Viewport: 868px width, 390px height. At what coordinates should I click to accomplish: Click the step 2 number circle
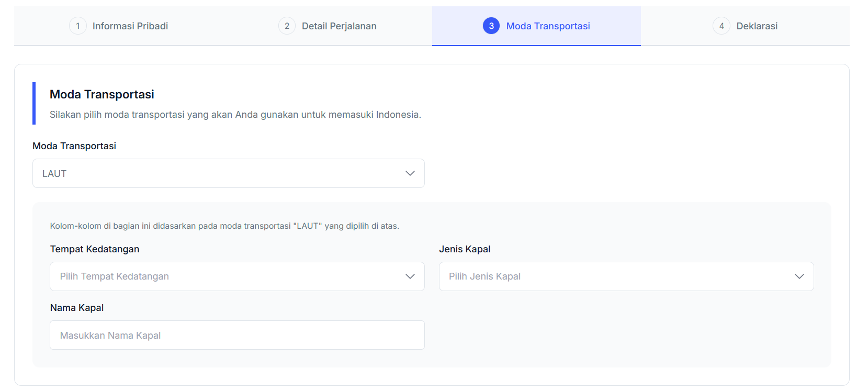(287, 26)
